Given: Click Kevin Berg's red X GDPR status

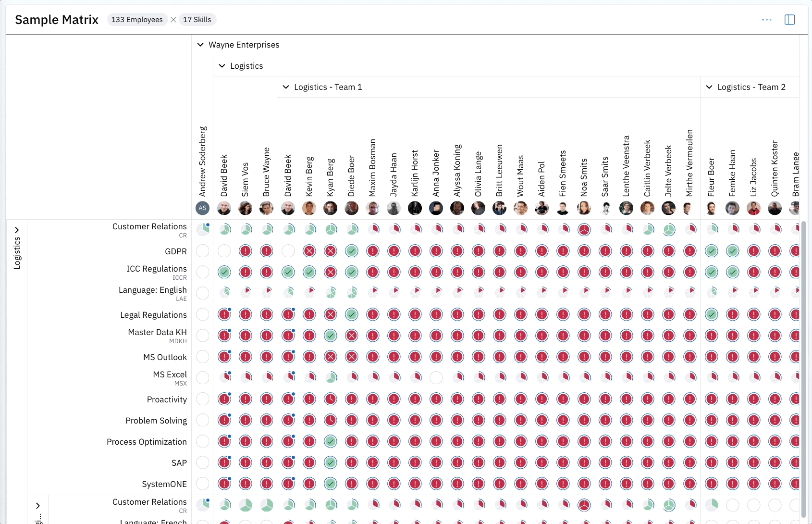Looking at the screenshot, I should pos(309,251).
